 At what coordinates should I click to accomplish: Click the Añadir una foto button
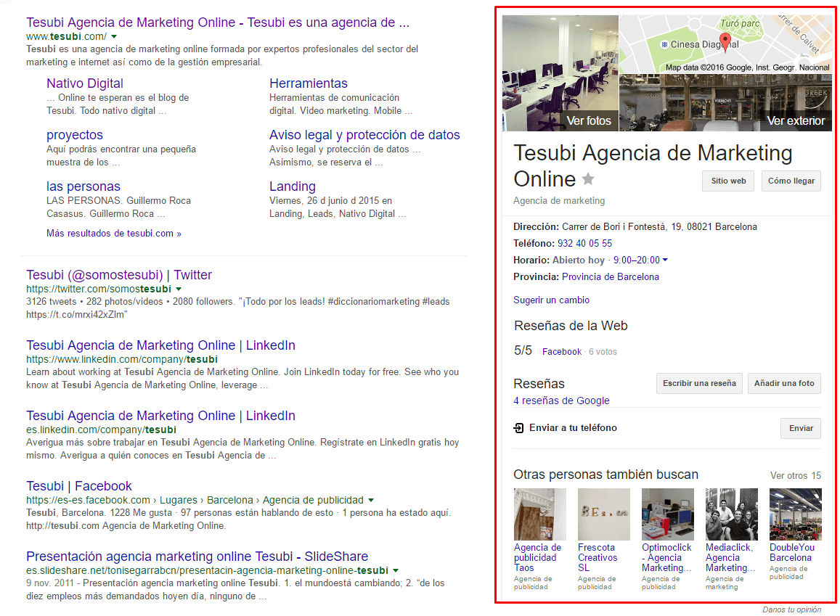tap(784, 383)
